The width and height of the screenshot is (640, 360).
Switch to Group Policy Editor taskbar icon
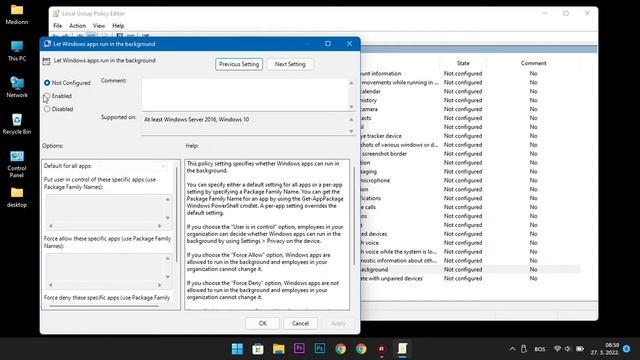402,349
